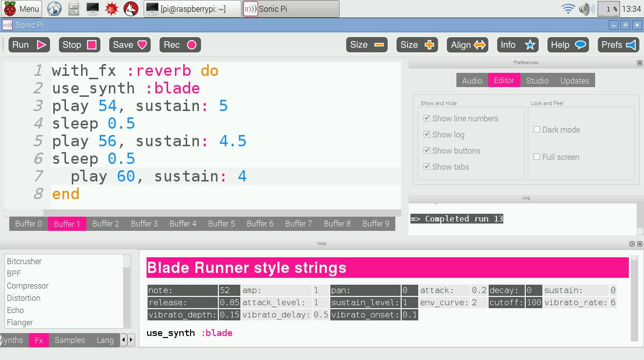Open the terminal icon in the taskbar

[92, 8]
